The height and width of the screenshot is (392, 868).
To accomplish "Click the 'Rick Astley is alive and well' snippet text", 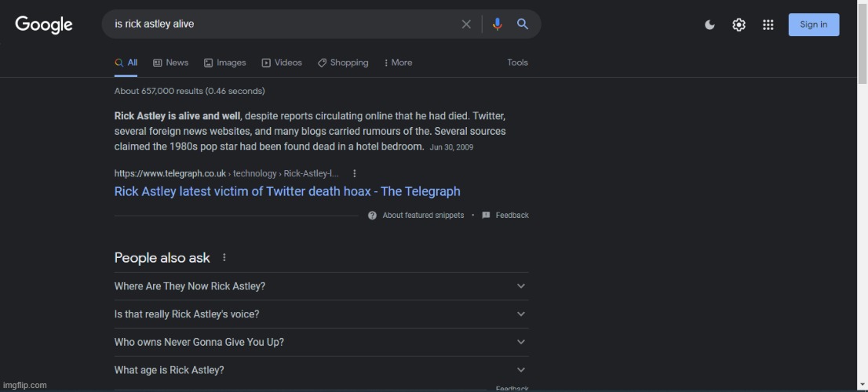I will click(177, 116).
